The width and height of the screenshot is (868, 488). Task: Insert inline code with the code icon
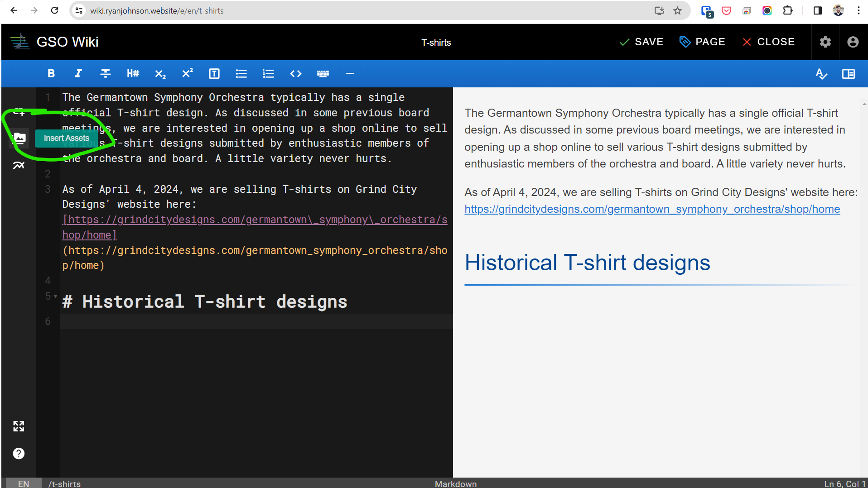tap(296, 73)
